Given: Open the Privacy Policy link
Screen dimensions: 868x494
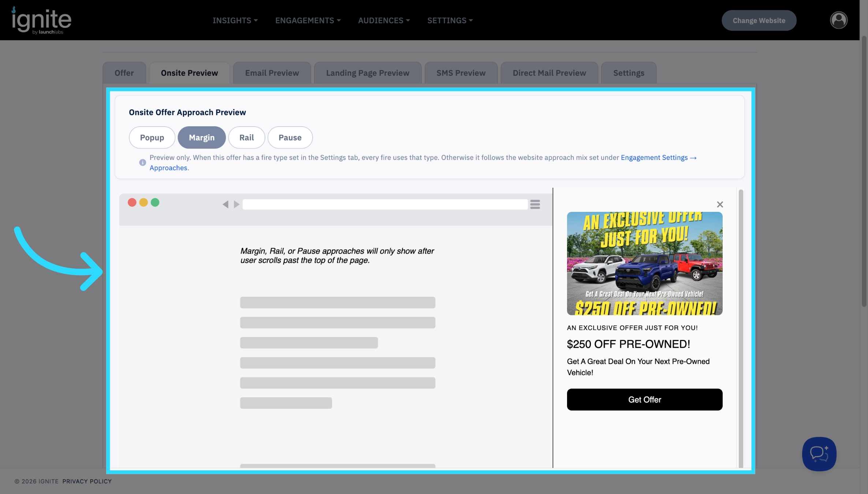Looking at the screenshot, I should click(x=87, y=481).
